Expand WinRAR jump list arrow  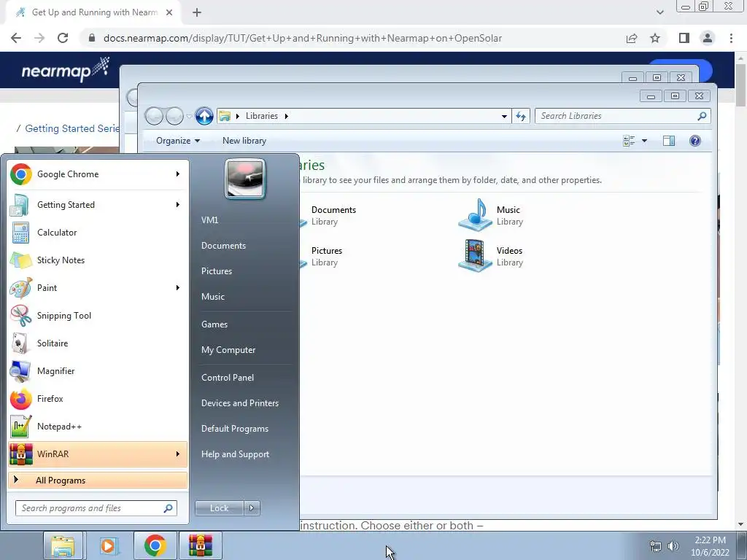178,454
